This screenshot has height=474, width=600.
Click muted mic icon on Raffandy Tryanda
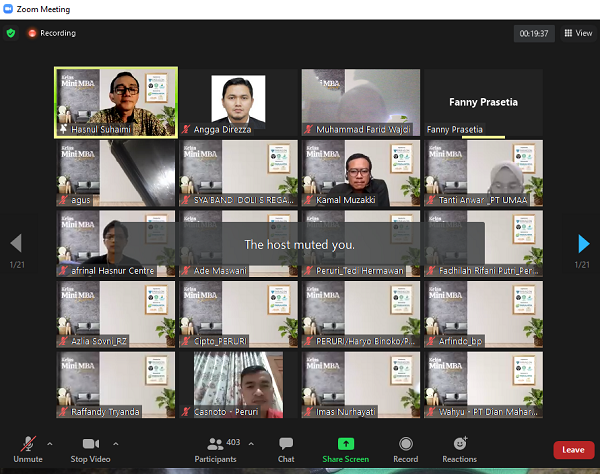[64, 412]
